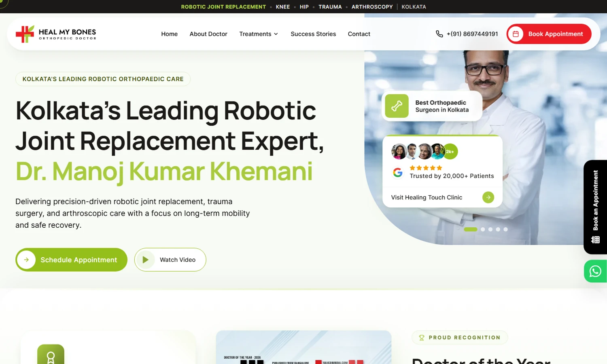Click the trophy icon by Proud Recognition
The width and height of the screenshot is (607, 364).
[422, 338]
